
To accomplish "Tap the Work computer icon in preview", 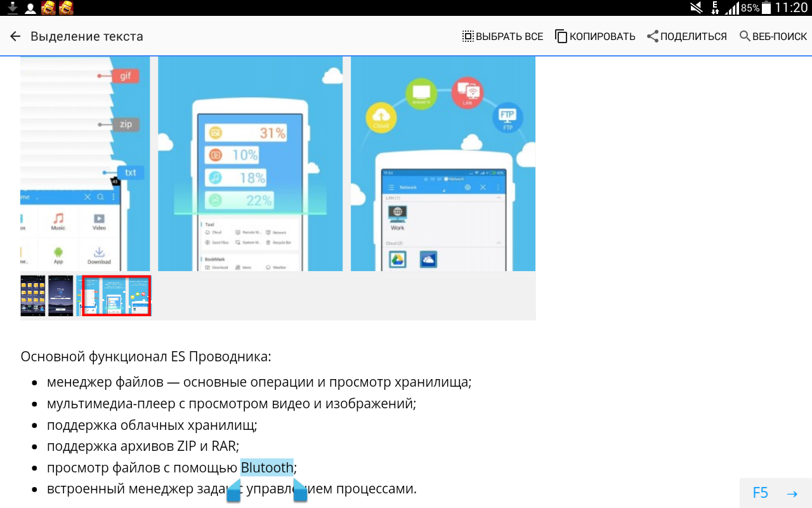I will pyautogui.click(x=398, y=218).
